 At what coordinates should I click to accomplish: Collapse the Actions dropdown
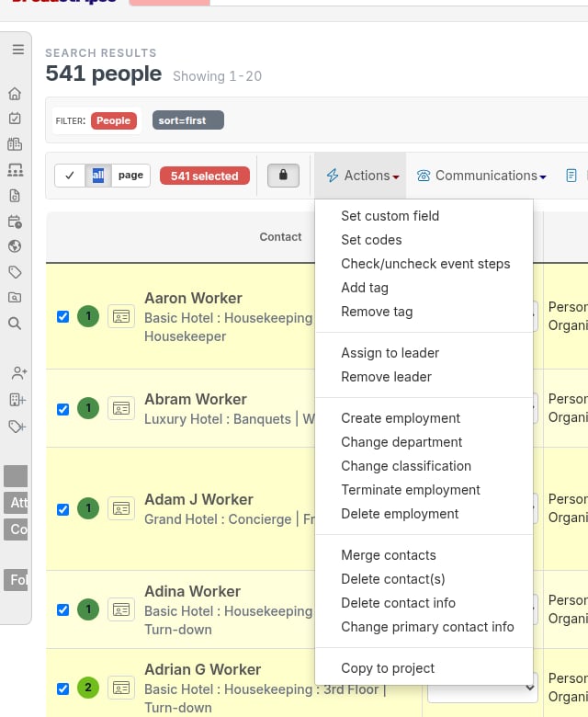[362, 176]
